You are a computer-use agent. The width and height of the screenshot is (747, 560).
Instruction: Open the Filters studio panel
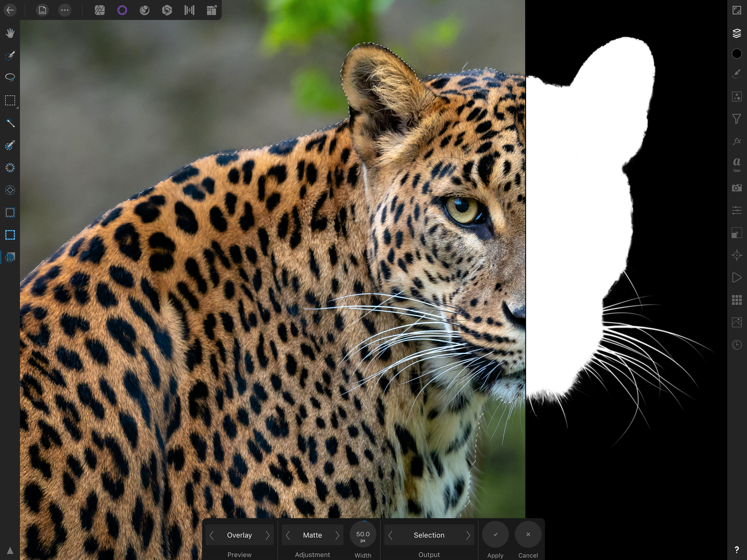737,119
